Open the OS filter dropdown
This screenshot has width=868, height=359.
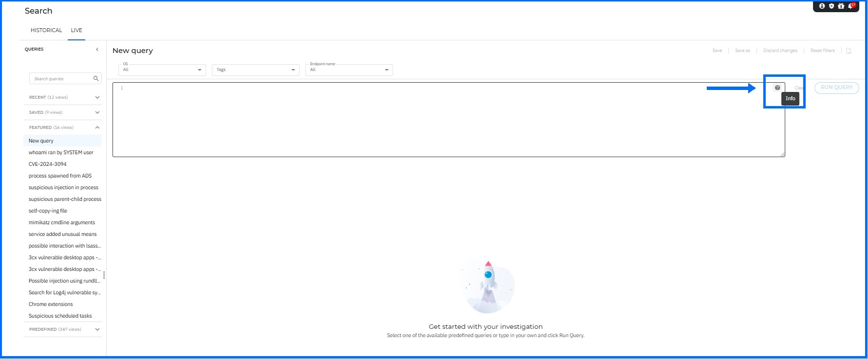tap(162, 70)
